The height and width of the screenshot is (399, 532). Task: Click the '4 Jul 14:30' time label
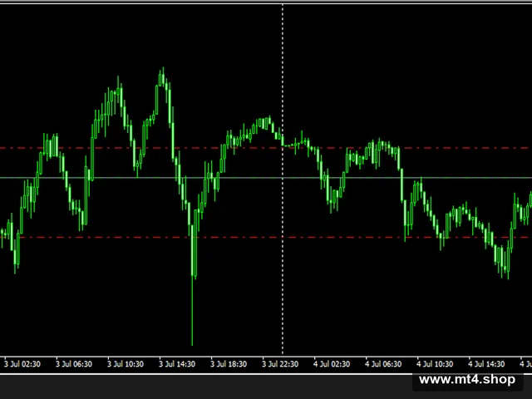[x=486, y=364]
